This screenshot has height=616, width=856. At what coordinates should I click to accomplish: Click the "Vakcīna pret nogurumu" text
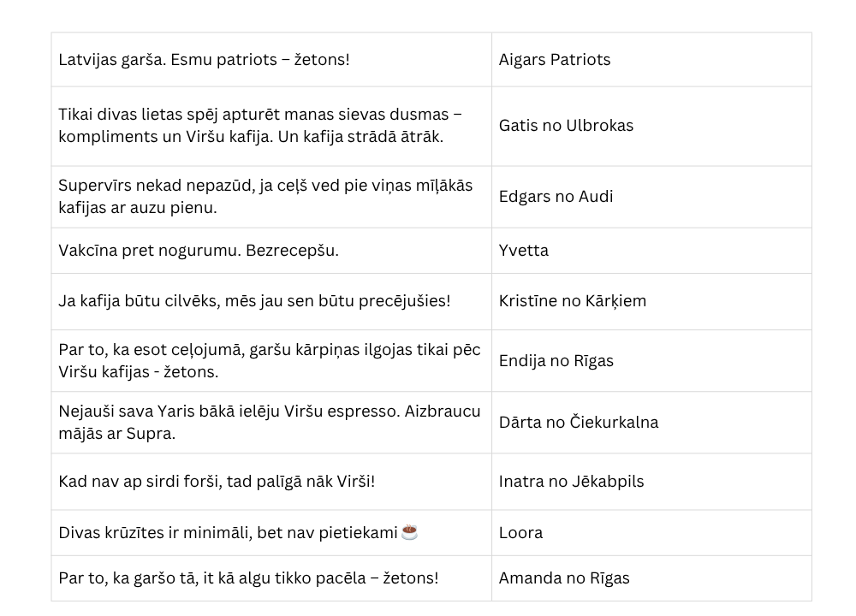click(x=199, y=251)
